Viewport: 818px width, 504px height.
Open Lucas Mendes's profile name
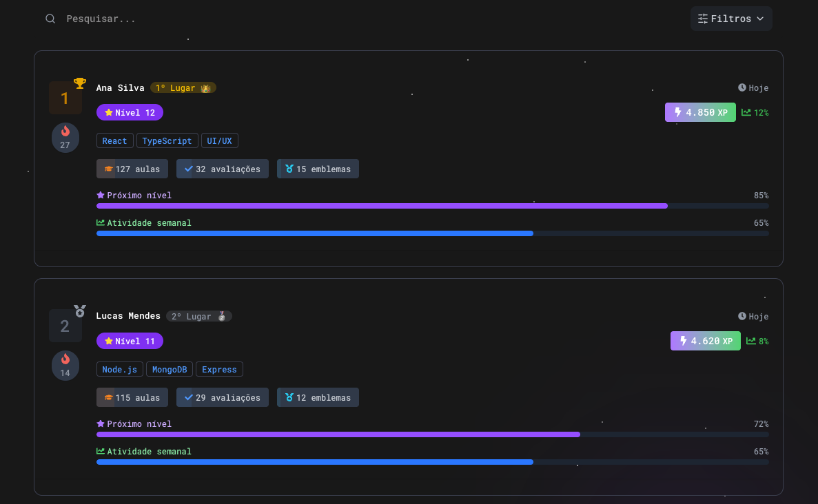point(128,316)
